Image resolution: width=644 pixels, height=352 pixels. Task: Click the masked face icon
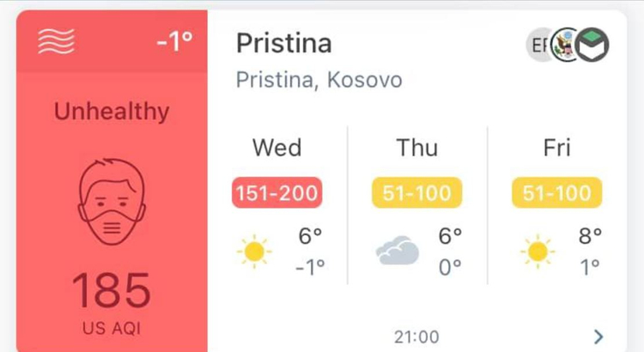tap(112, 202)
